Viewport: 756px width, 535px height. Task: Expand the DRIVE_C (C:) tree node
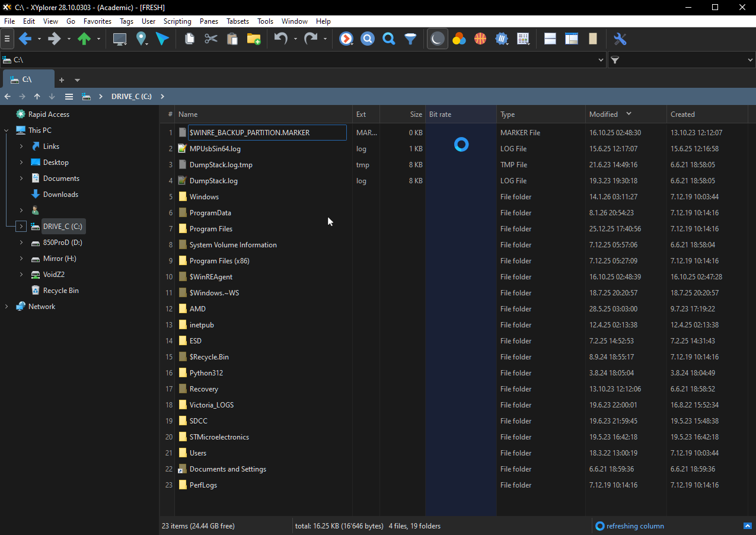pyautogui.click(x=21, y=227)
